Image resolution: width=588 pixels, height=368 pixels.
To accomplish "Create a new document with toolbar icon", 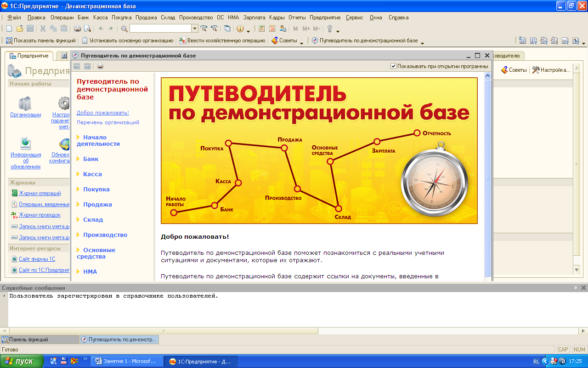I will [9, 29].
